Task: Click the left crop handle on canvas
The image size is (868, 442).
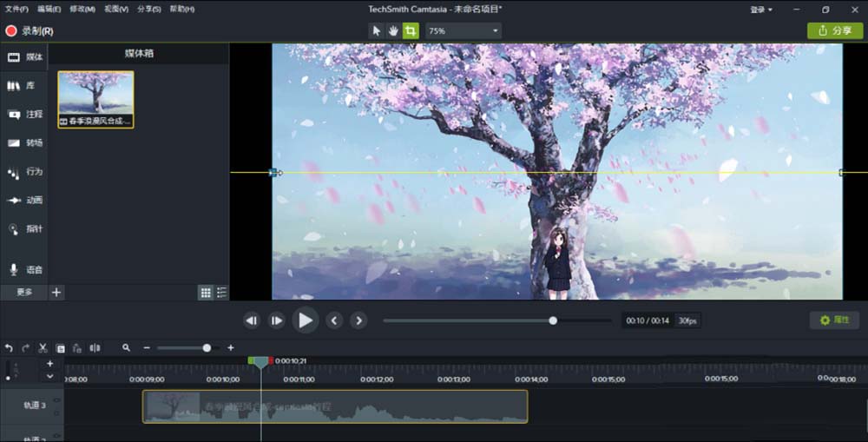Action: pos(273,173)
